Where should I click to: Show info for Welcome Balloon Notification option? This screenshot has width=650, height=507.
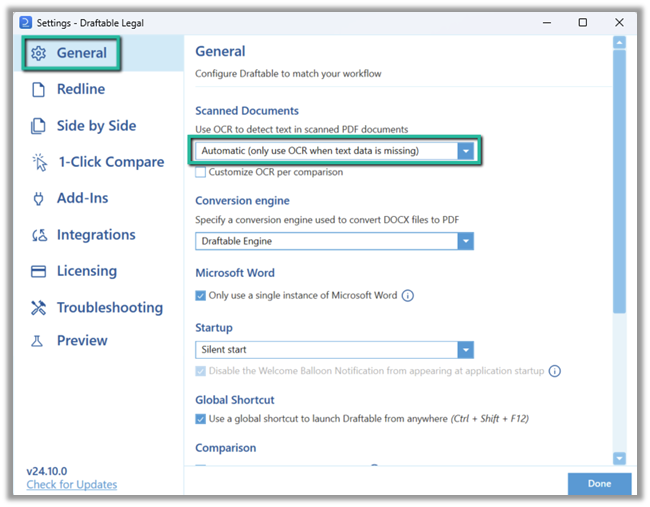(x=555, y=371)
